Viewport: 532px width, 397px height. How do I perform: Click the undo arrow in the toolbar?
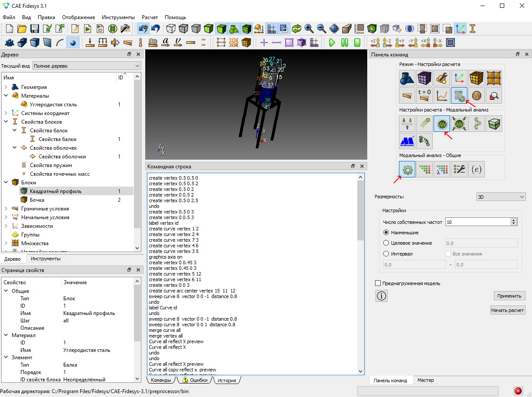point(156,29)
